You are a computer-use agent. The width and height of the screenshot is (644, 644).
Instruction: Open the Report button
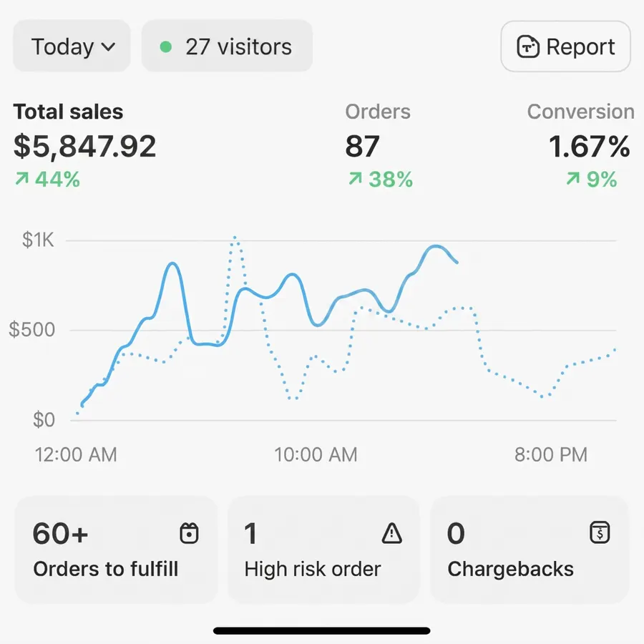coord(565,47)
